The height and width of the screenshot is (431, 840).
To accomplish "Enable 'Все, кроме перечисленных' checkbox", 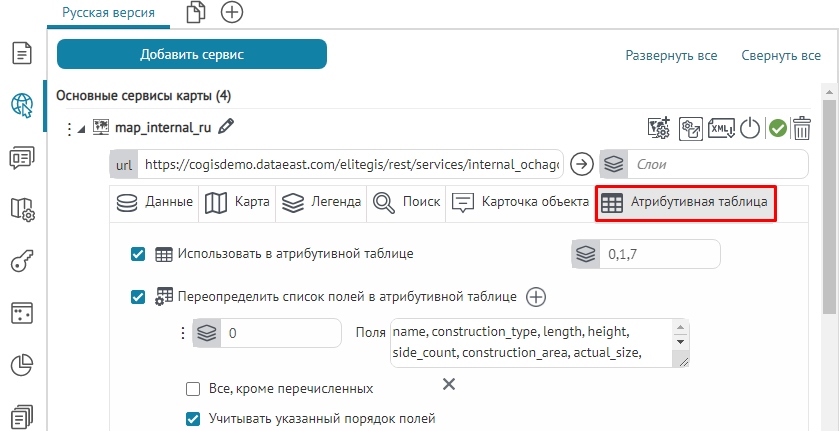I will [x=194, y=388].
